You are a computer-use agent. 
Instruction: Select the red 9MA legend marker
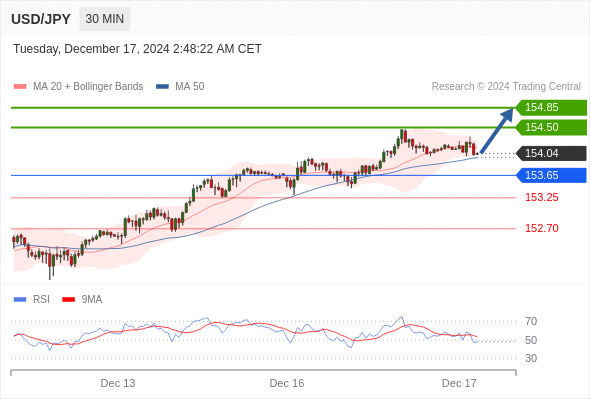[x=68, y=300]
